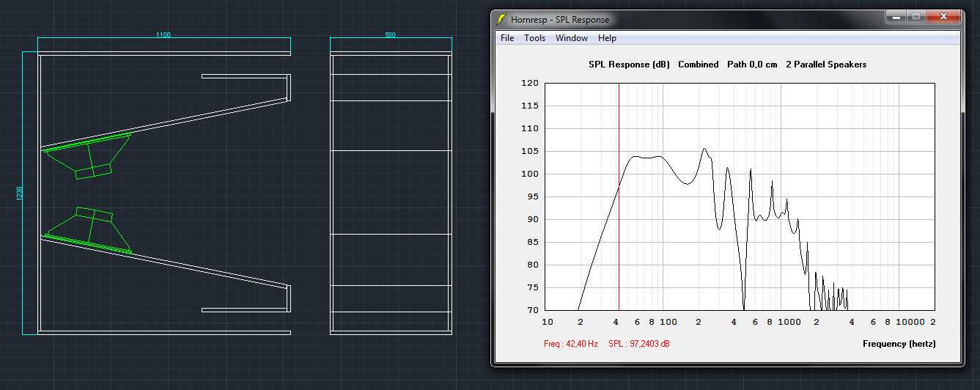Screen dimensions: 980x390
Task: Click the 120 dB label on vertical axis
Action: click(531, 84)
